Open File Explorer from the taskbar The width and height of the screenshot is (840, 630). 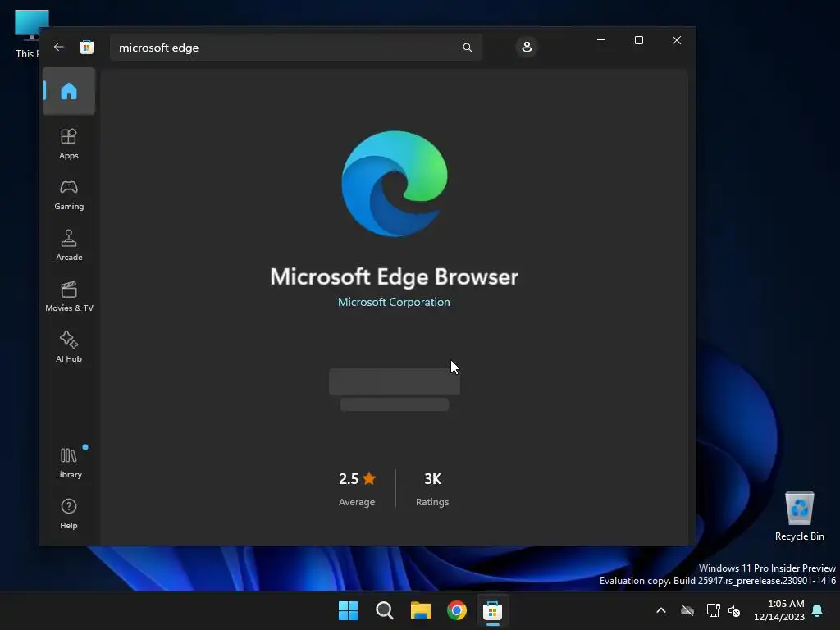pos(421,610)
